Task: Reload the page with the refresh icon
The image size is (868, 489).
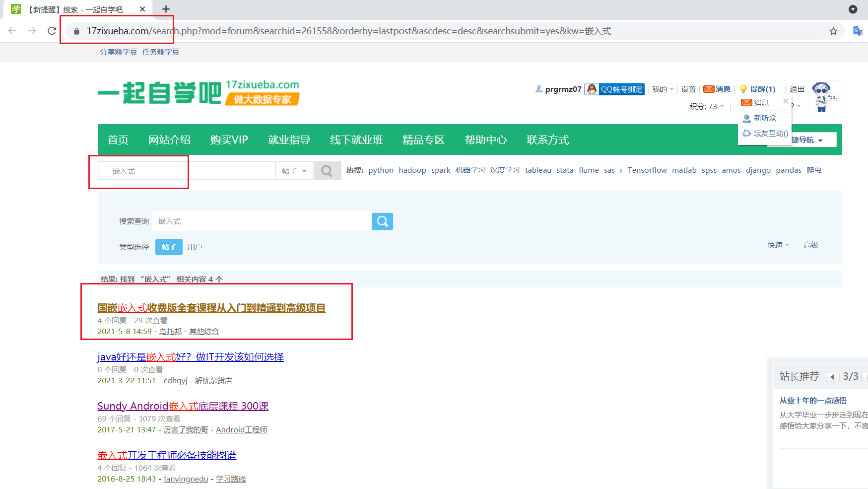Action: click(52, 31)
